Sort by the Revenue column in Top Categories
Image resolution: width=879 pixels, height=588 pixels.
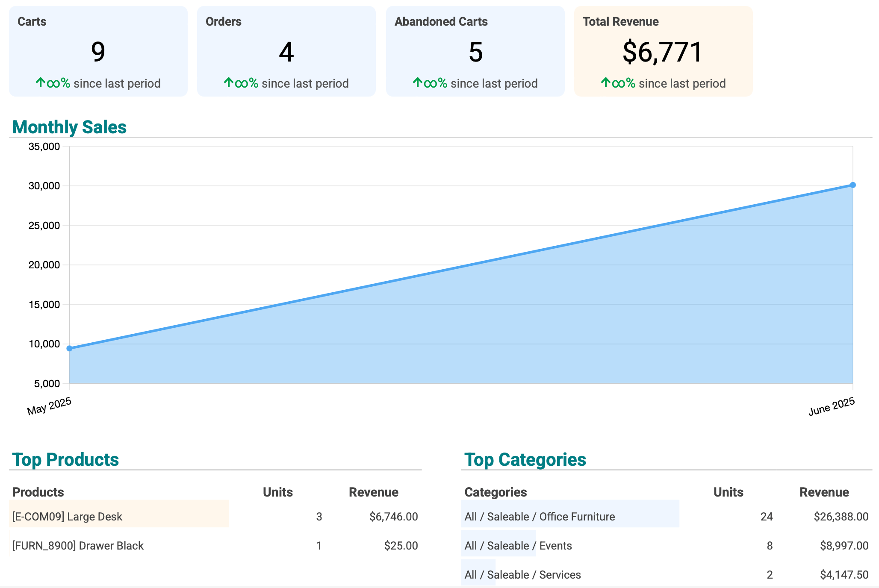coord(823,492)
